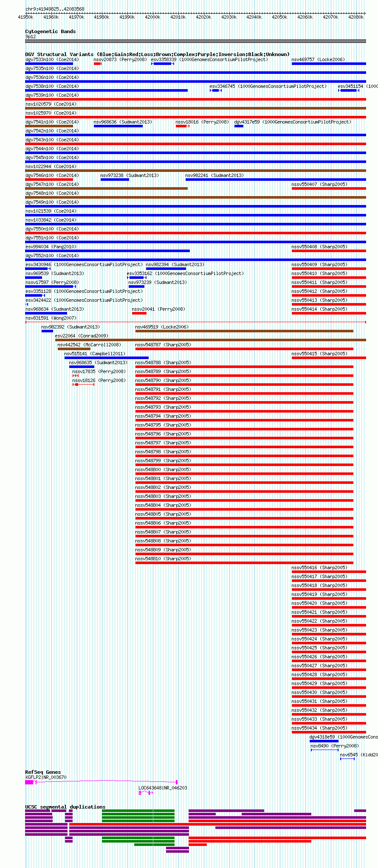Viewport: 378px width, 868px height.
Task: Click the 42000k ruler position marker
Action: click(x=152, y=17)
